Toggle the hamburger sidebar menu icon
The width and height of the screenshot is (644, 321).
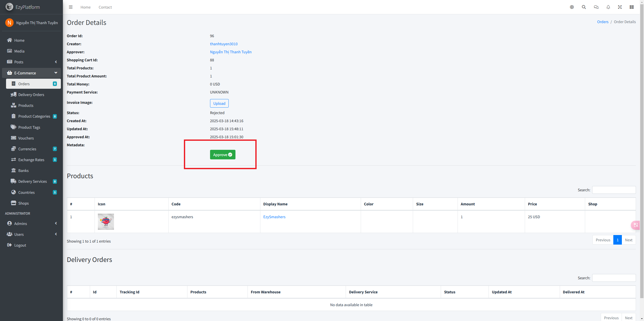pos(71,7)
